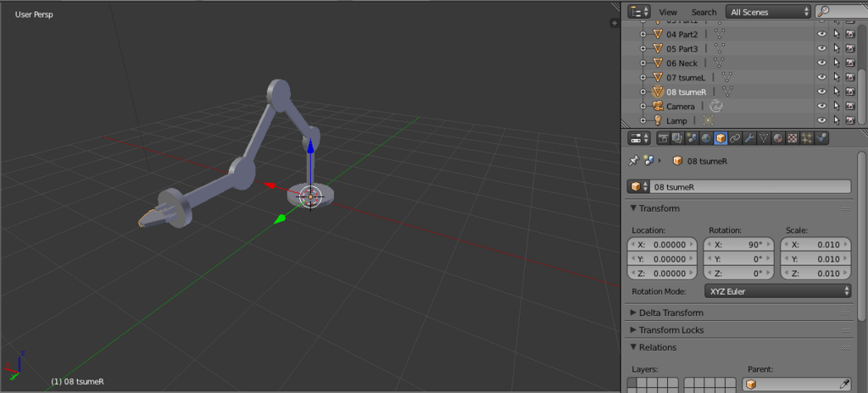Open the World properties tab (globe icon)
Screen dimensions: 868x393
(x=706, y=138)
